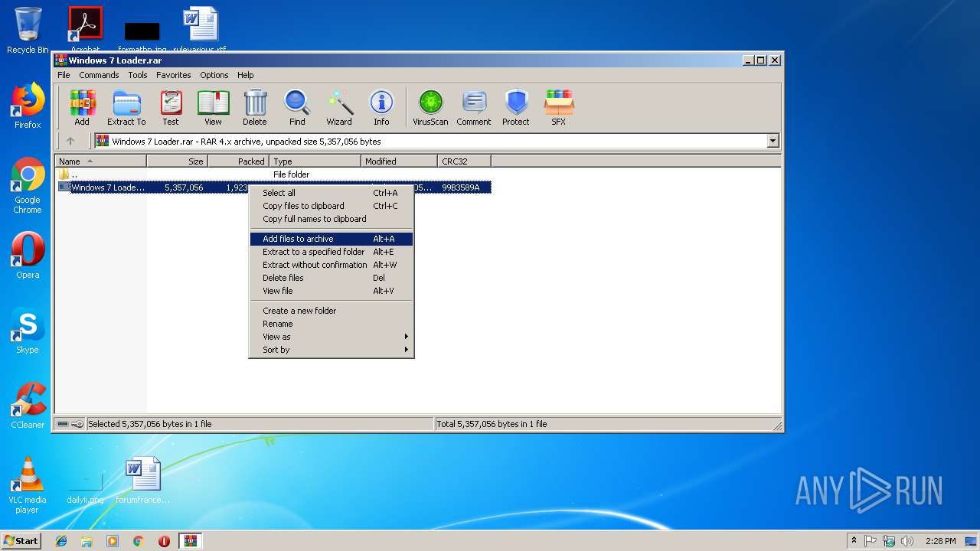Image resolution: width=980 pixels, height=551 pixels.
Task: Choose Extract to a specified folder
Action: pyautogui.click(x=332, y=252)
